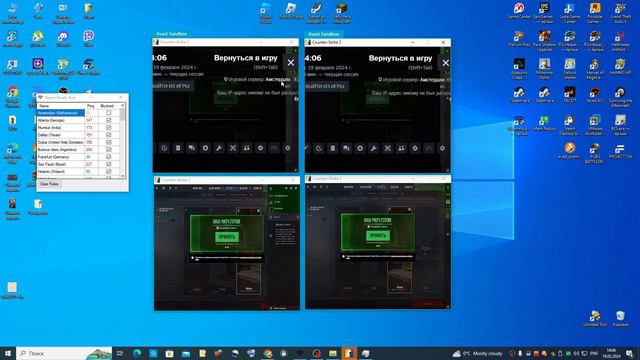Open friends icon in upper-right overlay toolbar
The height and width of the screenshot is (360, 640).
(401, 149)
